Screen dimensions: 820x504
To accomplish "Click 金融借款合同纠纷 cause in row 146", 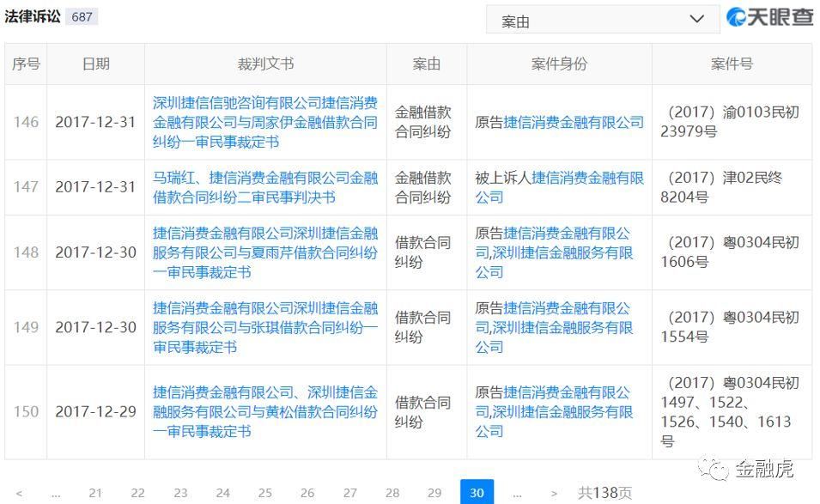I will 422,122.
